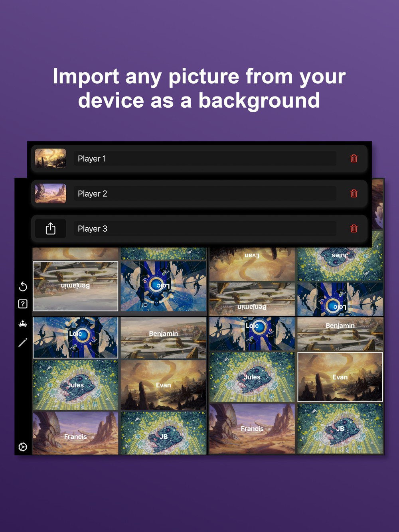
Task: Select Player 2 background thumbnail
Action: tap(50, 193)
